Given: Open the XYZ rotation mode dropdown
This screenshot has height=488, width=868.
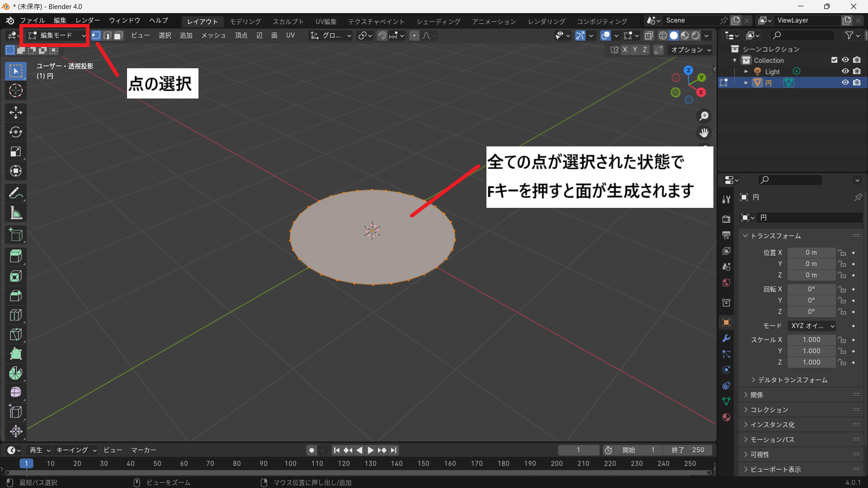Looking at the screenshot, I should [812, 326].
